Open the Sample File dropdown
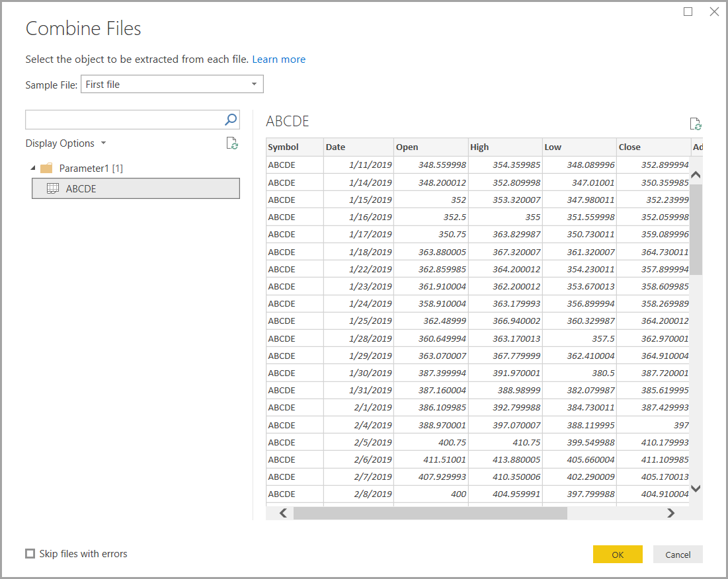This screenshot has width=728, height=579. click(173, 84)
